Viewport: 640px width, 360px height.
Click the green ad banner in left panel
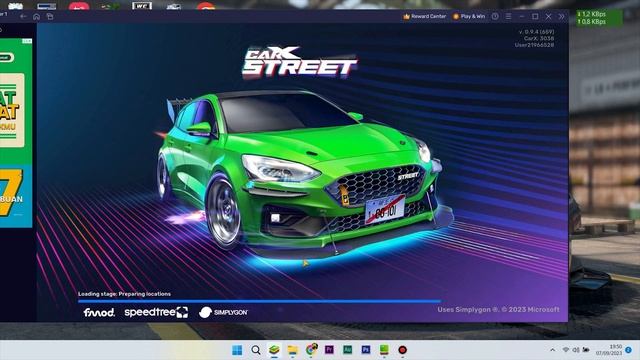pyautogui.click(x=16, y=101)
